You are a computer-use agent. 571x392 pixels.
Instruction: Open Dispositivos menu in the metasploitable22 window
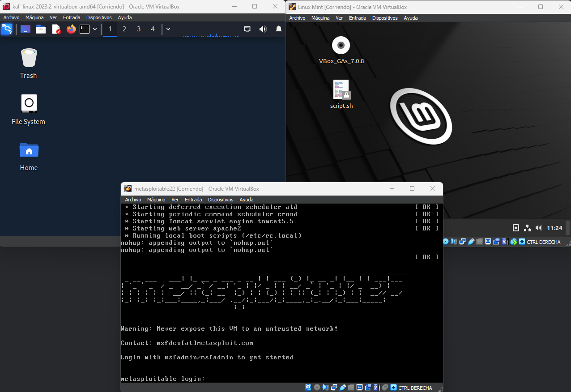221,200
